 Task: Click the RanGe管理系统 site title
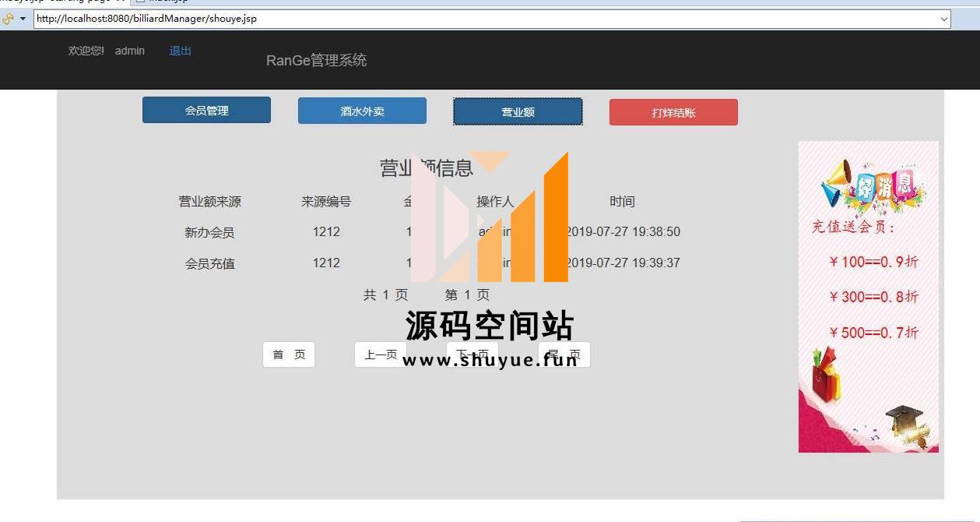316,60
